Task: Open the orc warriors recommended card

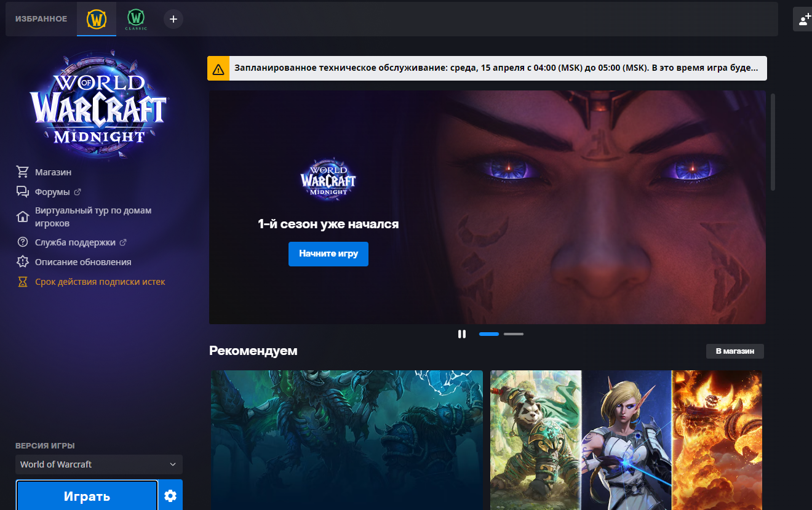Action: coord(347,440)
